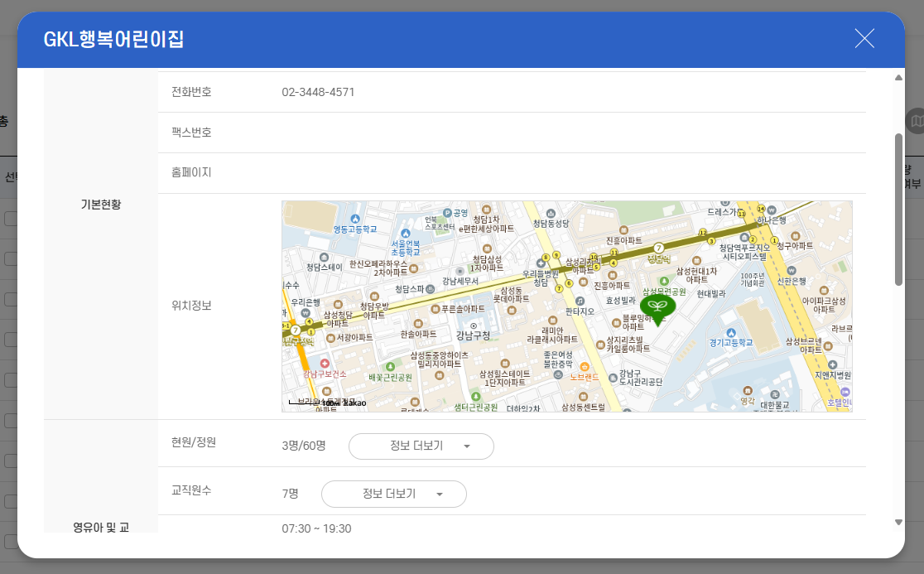Click the 서울언북초등학교 school icon
The image size is (924, 574).
[406, 234]
